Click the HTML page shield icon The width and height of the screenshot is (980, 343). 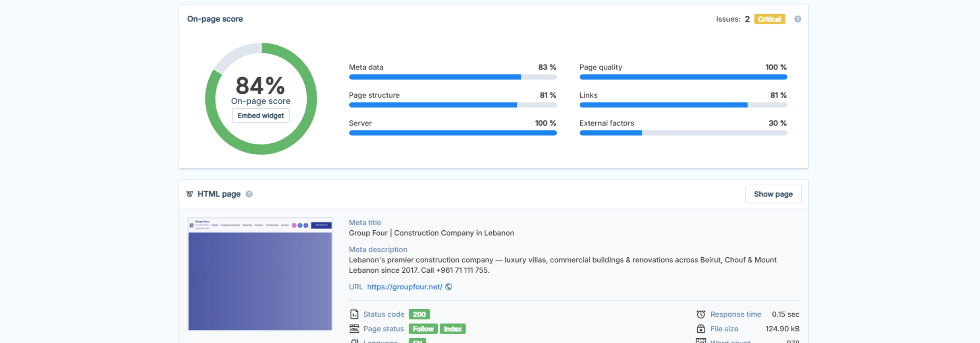click(189, 194)
